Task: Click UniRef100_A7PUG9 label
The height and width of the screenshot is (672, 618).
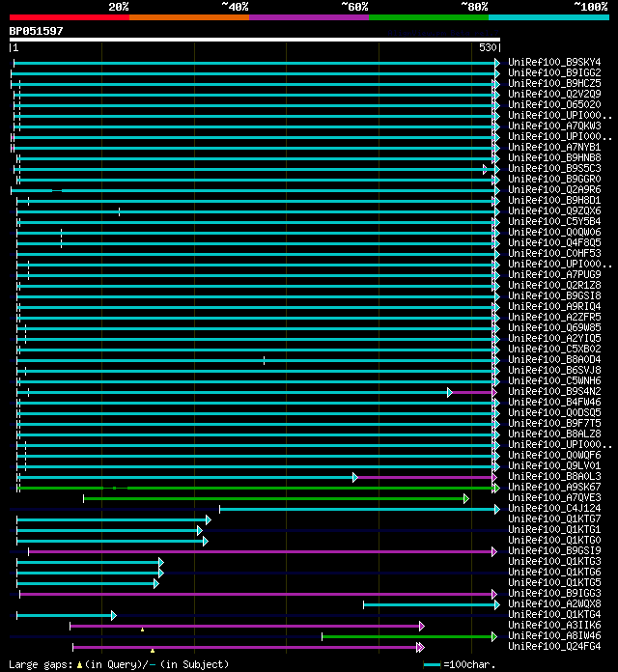Action: click(x=554, y=275)
